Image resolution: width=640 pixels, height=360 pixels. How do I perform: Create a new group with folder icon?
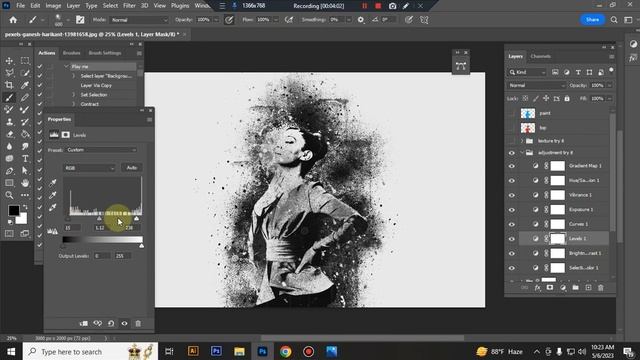coord(576,288)
